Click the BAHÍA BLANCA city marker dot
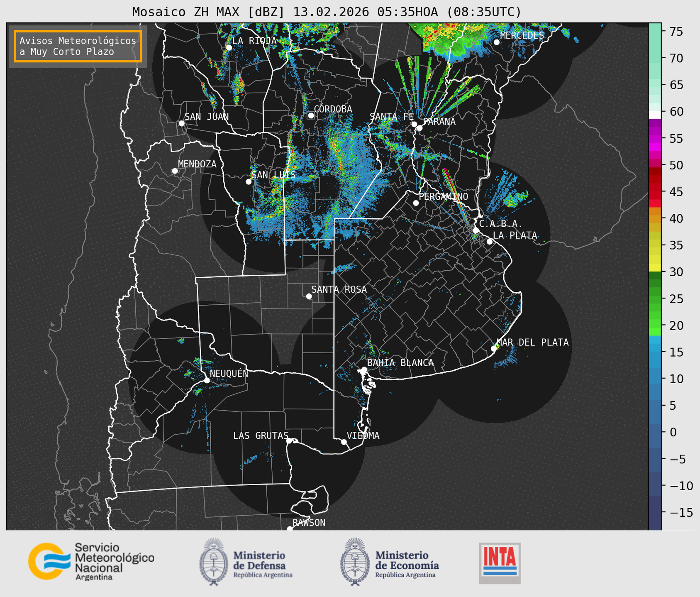The image size is (700, 597). pyautogui.click(x=364, y=369)
